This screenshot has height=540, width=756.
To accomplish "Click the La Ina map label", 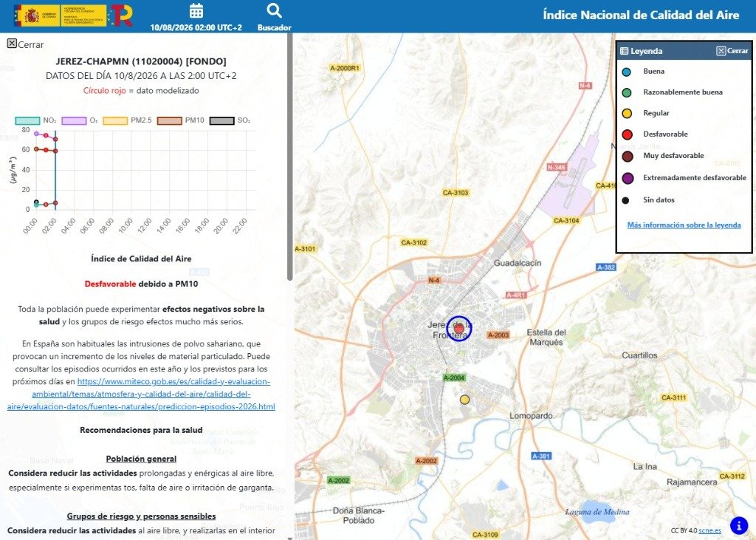I will [x=645, y=467].
